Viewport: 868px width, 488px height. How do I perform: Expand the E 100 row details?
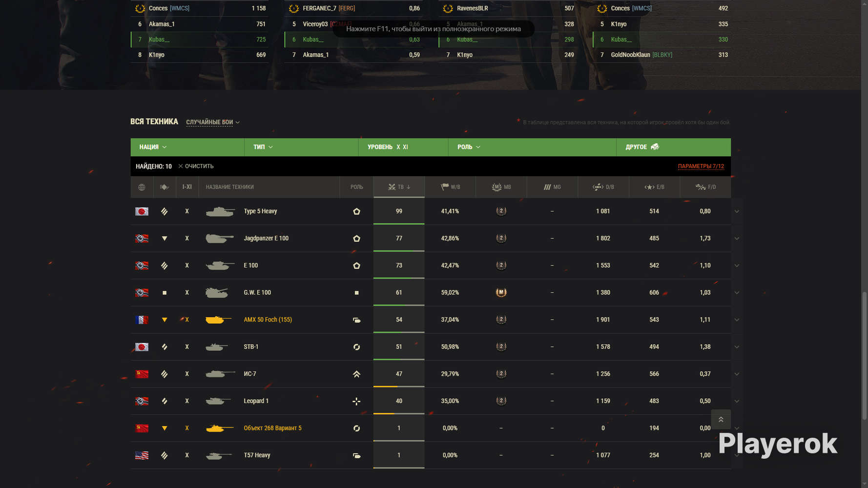click(x=737, y=265)
